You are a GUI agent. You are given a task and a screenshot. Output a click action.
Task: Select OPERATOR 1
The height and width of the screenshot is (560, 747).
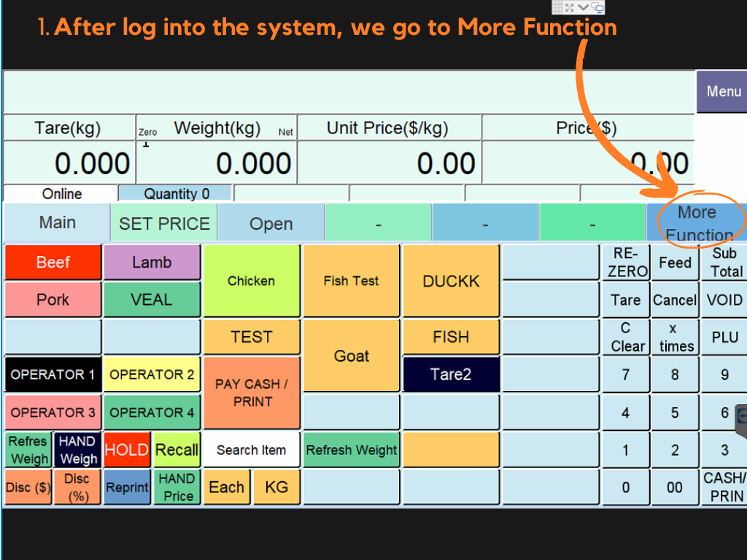(53, 375)
